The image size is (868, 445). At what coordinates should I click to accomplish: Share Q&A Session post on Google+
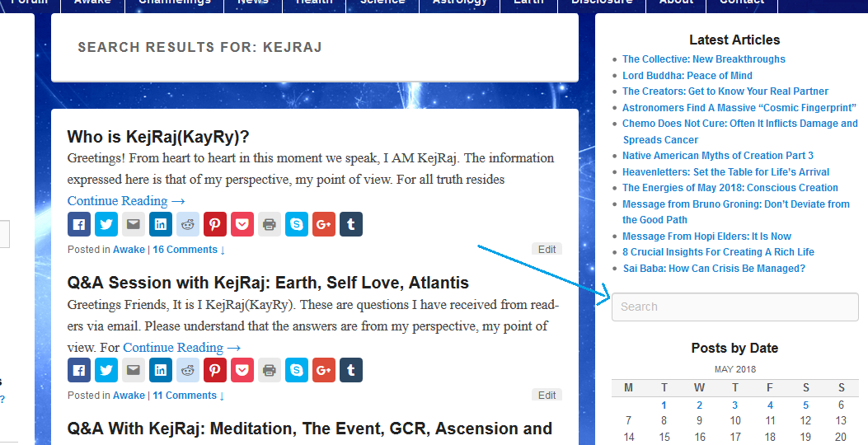click(324, 371)
